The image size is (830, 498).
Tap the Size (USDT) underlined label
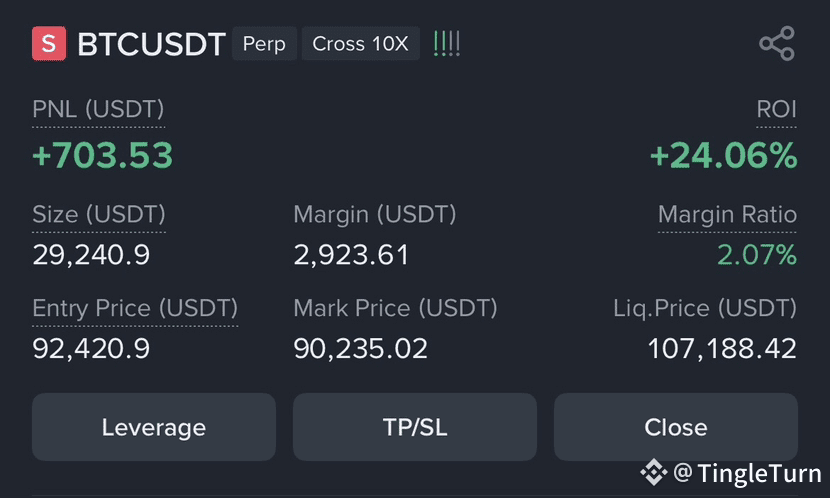(x=99, y=215)
